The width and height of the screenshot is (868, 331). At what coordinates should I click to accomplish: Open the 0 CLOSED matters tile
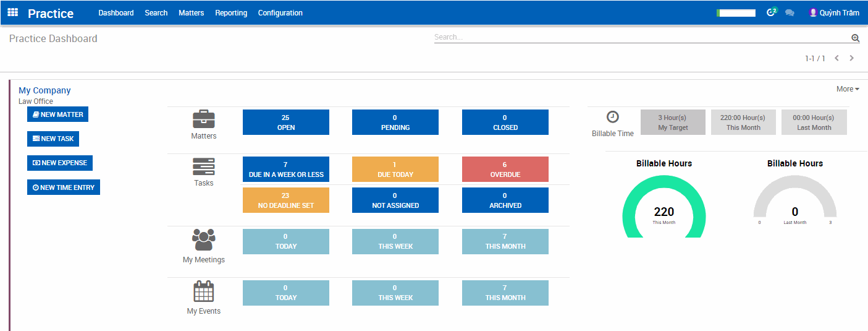505,122
